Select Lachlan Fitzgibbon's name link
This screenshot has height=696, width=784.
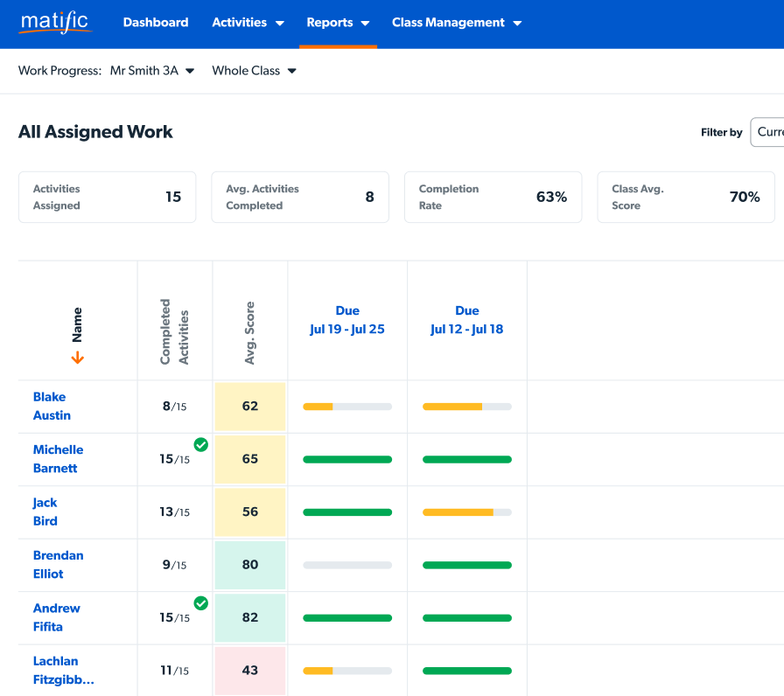[63, 671]
